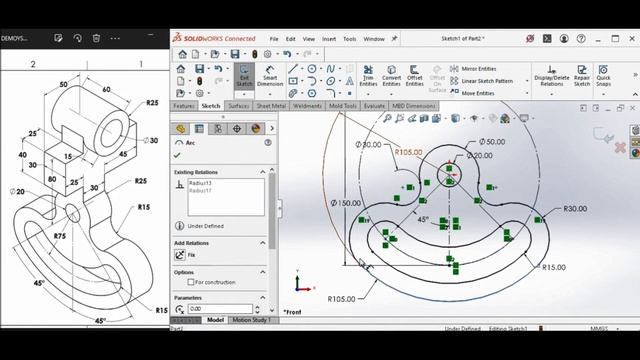Screen dimensions: 640x360
Task: Activate the Smart Dimension tool
Action: 270,76
